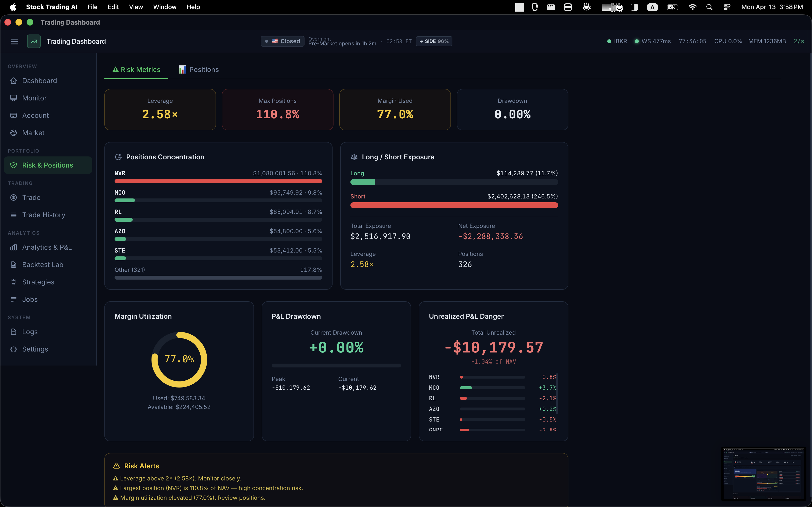The width and height of the screenshot is (812, 507).
Task: Switch to the Positions tab
Action: 199,70
